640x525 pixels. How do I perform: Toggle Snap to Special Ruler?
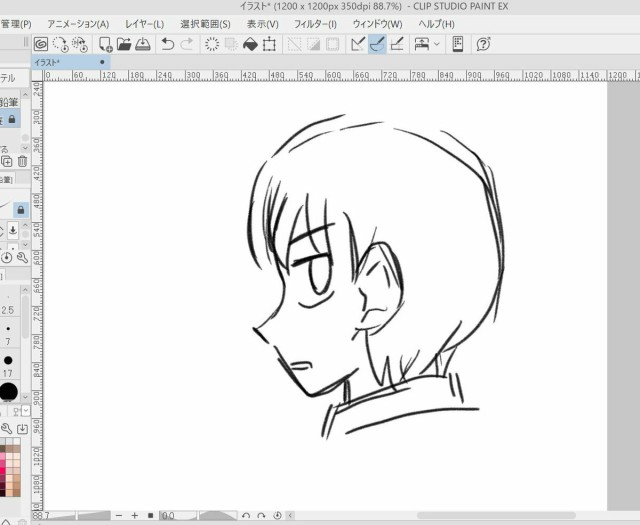377,44
